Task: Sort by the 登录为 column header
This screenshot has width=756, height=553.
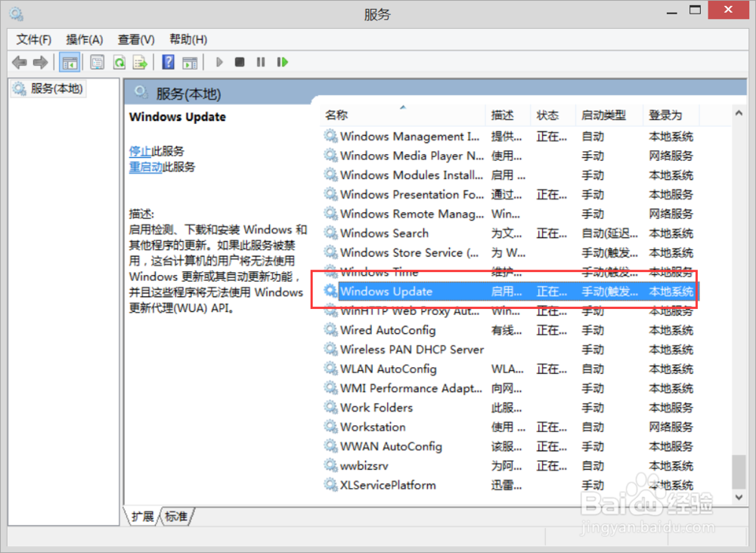Action: click(671, 115)
